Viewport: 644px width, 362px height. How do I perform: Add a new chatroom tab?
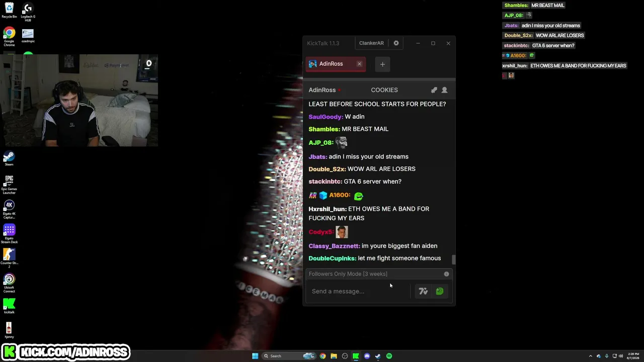pyautogui.click(x=382, y=64)
